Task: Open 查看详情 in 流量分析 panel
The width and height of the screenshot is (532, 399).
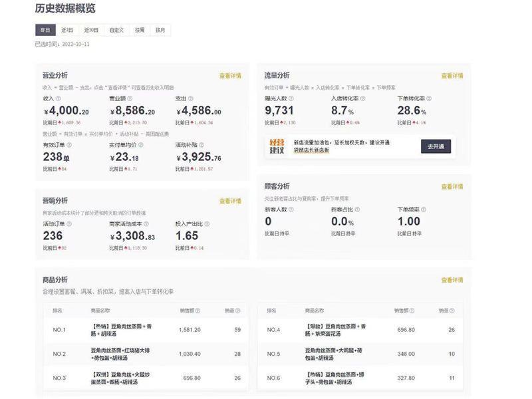Action: (452, 76)
